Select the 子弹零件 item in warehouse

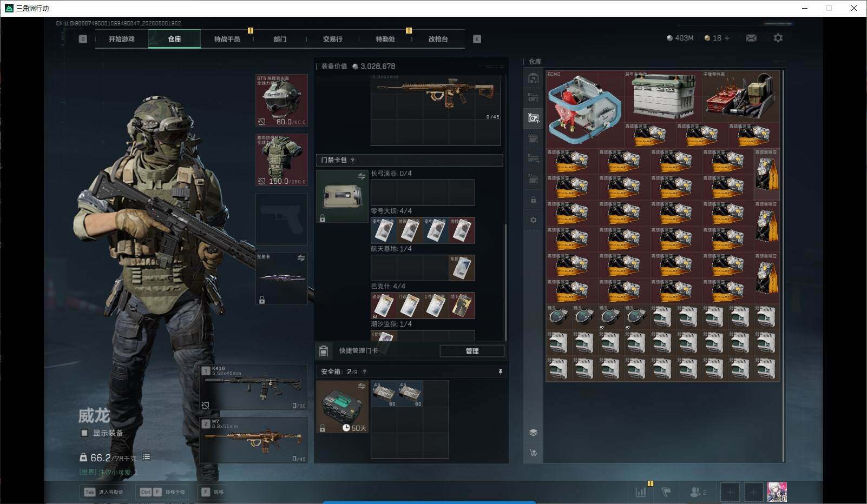pos(741,96)
